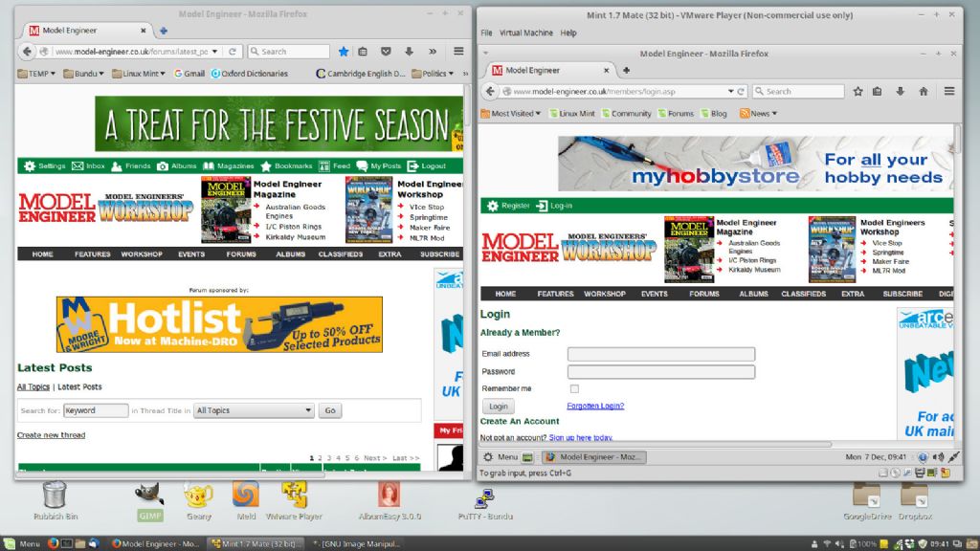980x551 pixels.
Task: Expand News bookmarks dropdown in VMware Firefox
Action: pyautogui.click(x=758, y=114)
